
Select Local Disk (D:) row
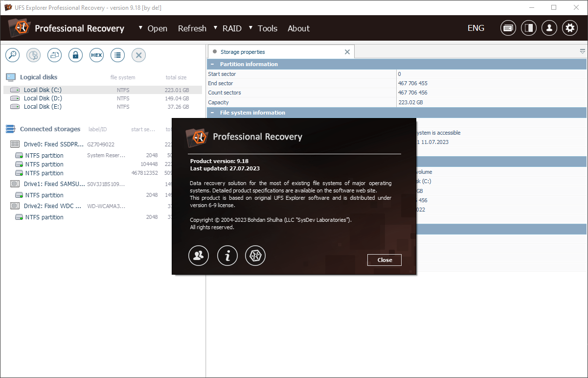103,98
